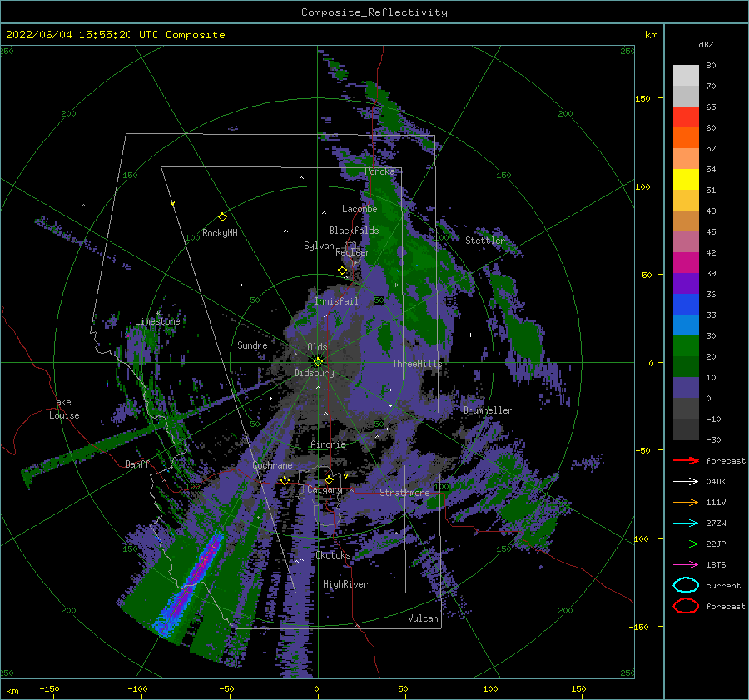Click the 04DK legend label
The image size is (749, 700).
pyautogui.click(x=716, y=482)
